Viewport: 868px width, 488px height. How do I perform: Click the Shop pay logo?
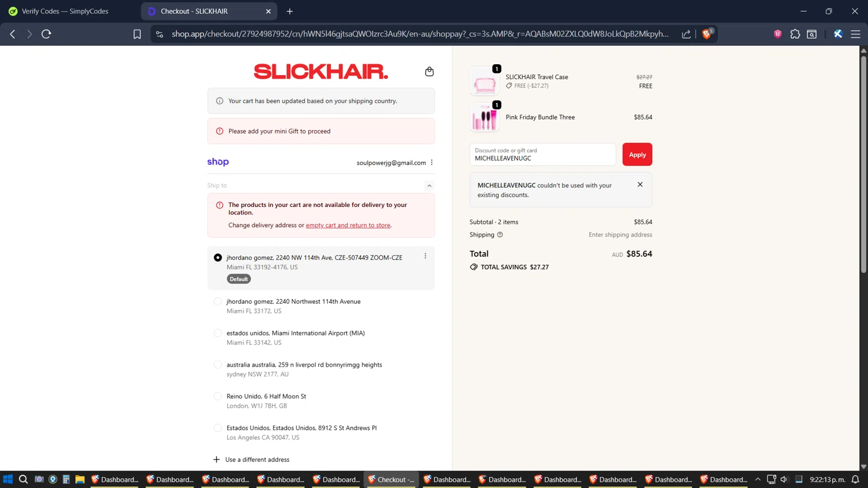(218, 162)
